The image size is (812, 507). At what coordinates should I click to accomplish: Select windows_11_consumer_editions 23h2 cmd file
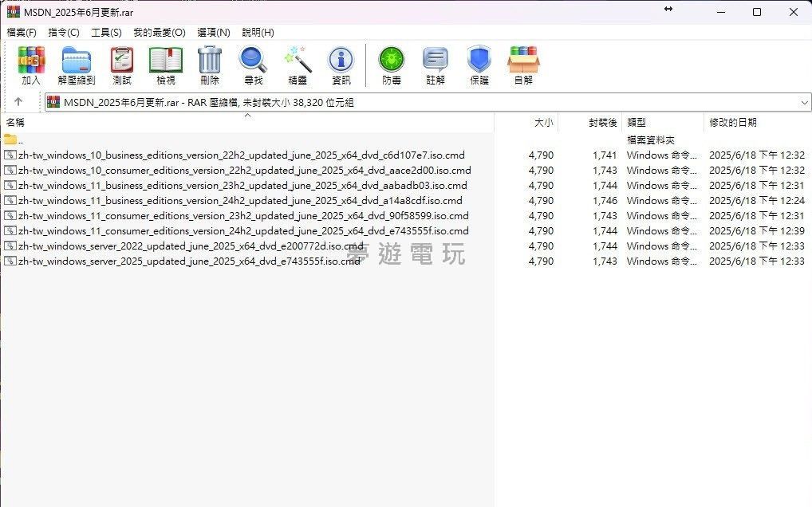coord(243,215)
